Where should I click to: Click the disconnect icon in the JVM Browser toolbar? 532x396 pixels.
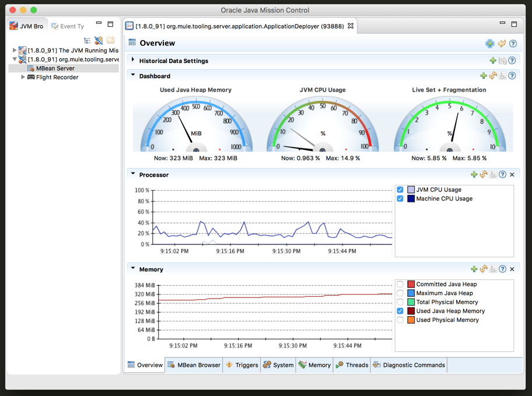click(99, 40)
